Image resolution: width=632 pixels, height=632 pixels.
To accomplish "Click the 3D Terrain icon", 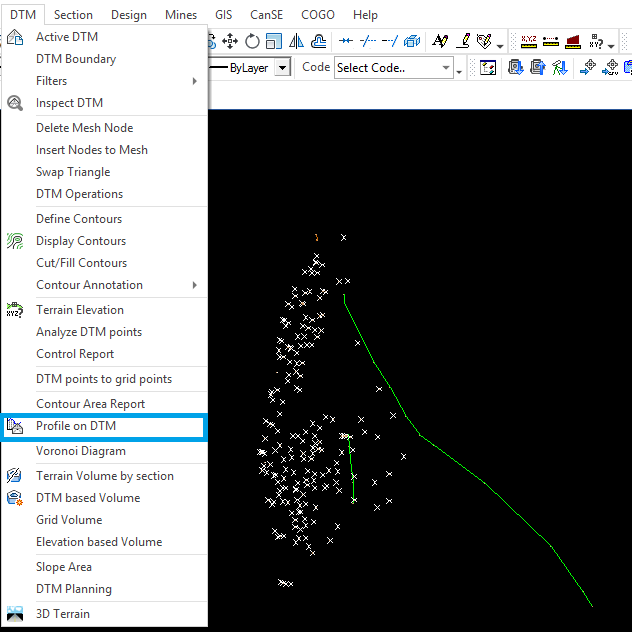I will [15, 614].
